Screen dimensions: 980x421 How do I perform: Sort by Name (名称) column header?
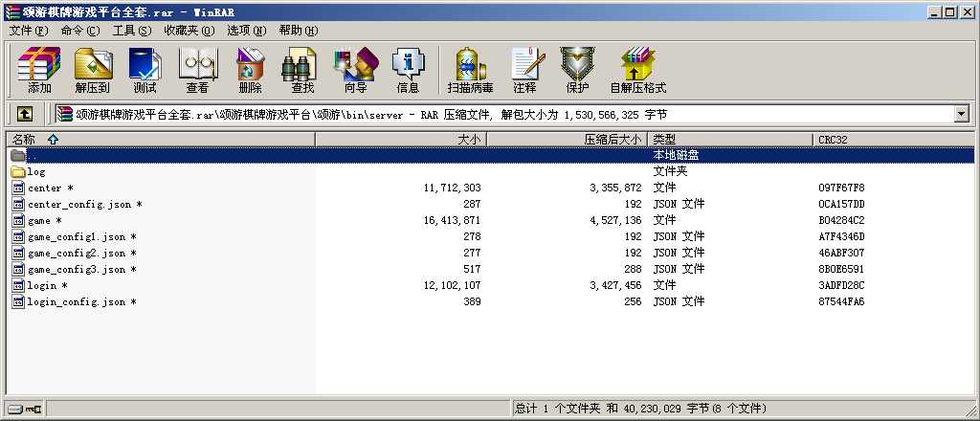click(x=161, y=140)
